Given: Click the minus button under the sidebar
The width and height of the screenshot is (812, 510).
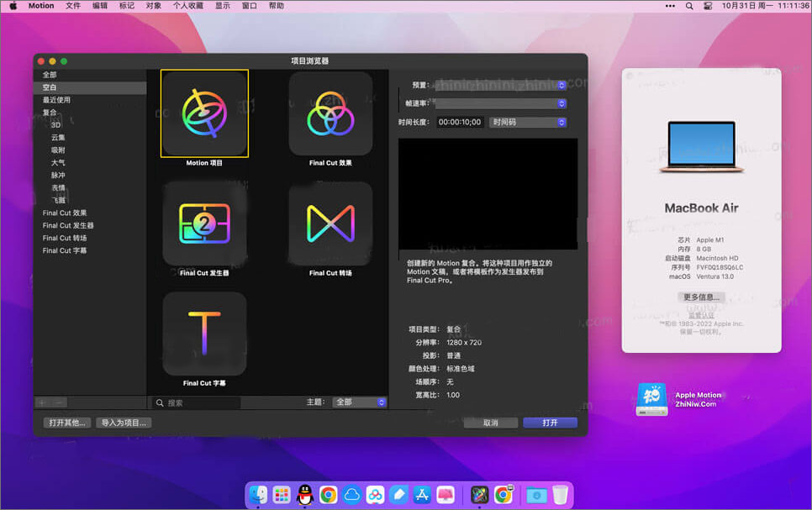Looking at the screenshot, I should (59, 402).
